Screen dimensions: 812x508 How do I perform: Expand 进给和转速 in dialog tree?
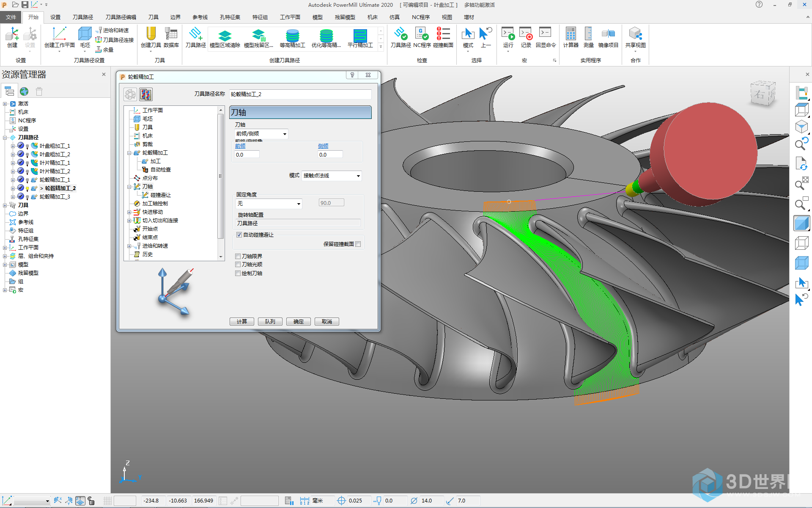[x=129, y=246]
